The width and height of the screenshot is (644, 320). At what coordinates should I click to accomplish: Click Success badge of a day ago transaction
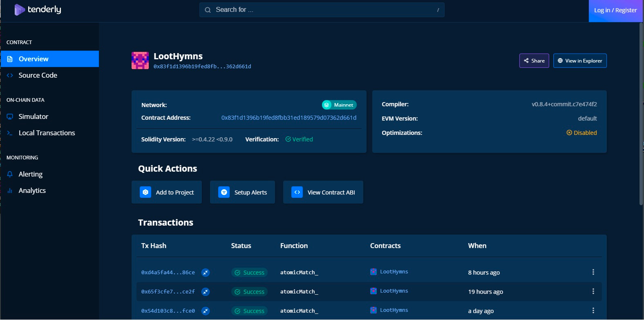coord(249,311)
